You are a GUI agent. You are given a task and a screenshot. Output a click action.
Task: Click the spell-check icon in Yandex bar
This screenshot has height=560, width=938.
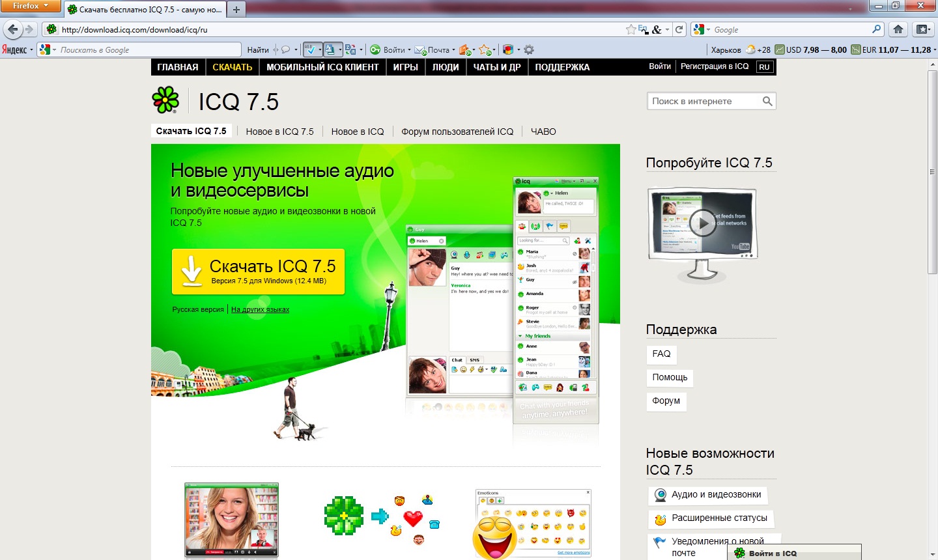click(x=310, y=49)
